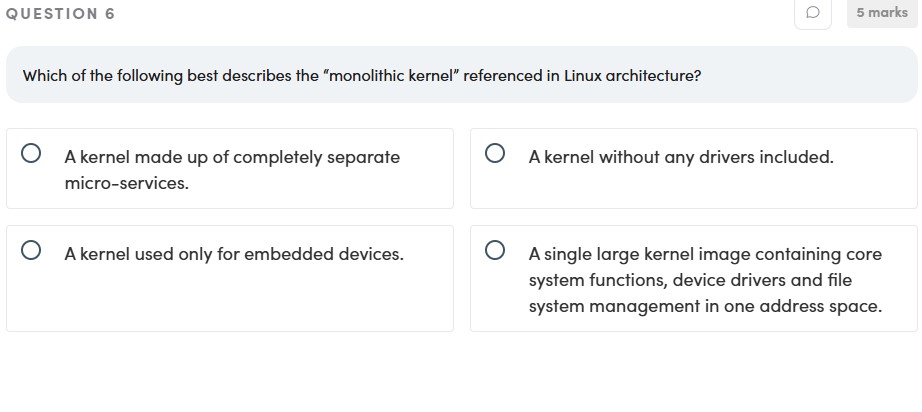Click the 'A single large kernel image containing core' text
922x412 pixels.
point(705,254)
